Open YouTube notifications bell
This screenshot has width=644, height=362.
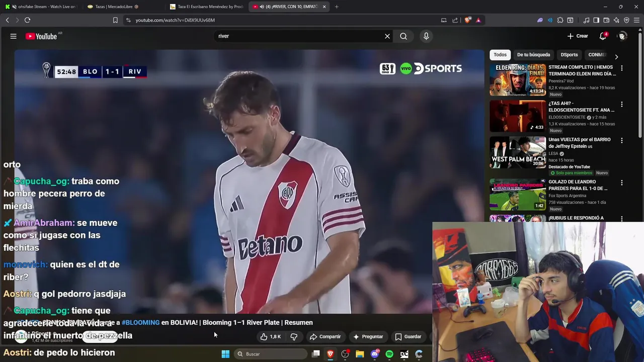click(603, 36)
